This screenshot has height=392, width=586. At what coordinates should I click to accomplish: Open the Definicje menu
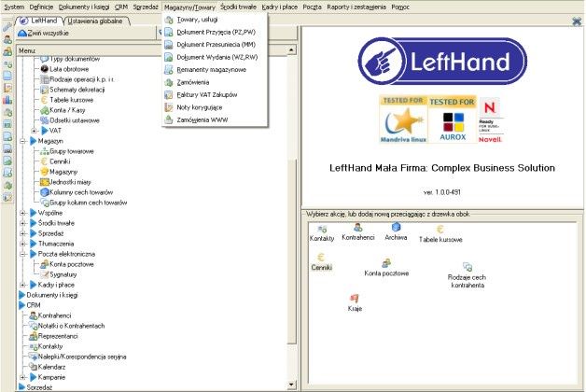click(x=41, y=7)
